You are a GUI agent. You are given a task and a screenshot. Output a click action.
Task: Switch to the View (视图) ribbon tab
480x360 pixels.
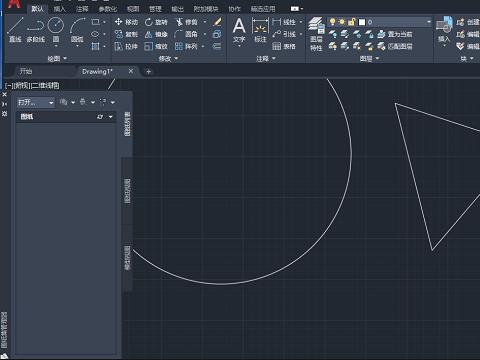point(133,9)
